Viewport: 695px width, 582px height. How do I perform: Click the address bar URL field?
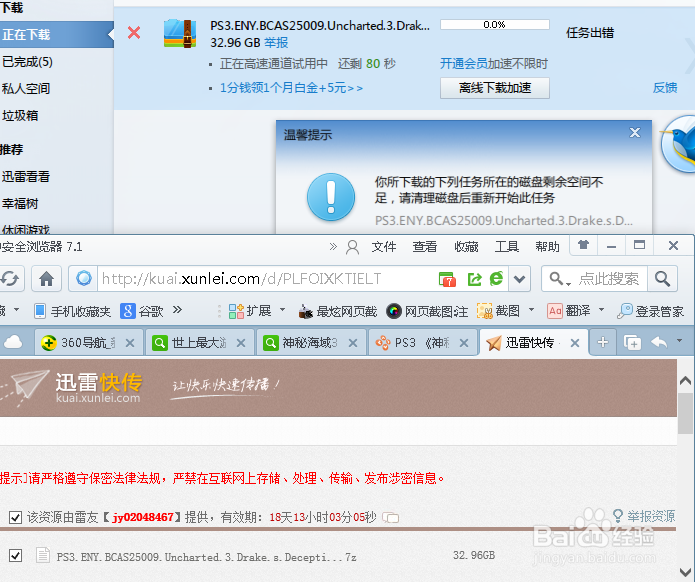pos(266,279)
